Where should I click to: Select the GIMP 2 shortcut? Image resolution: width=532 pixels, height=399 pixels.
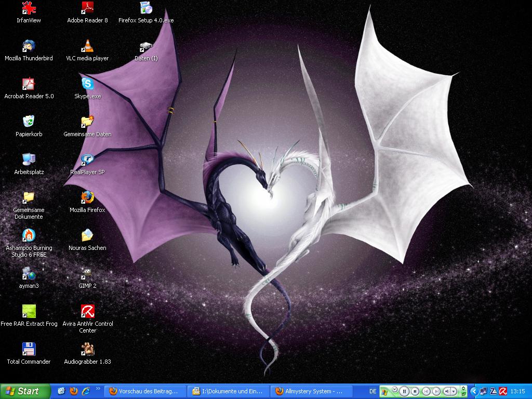[87, 278]
